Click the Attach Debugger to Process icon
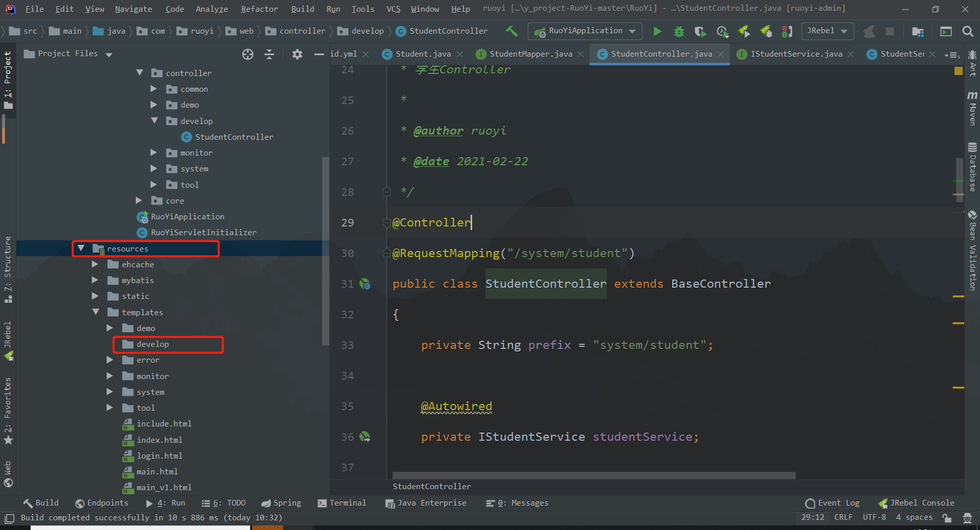980x530 pixels. [787, 32]
